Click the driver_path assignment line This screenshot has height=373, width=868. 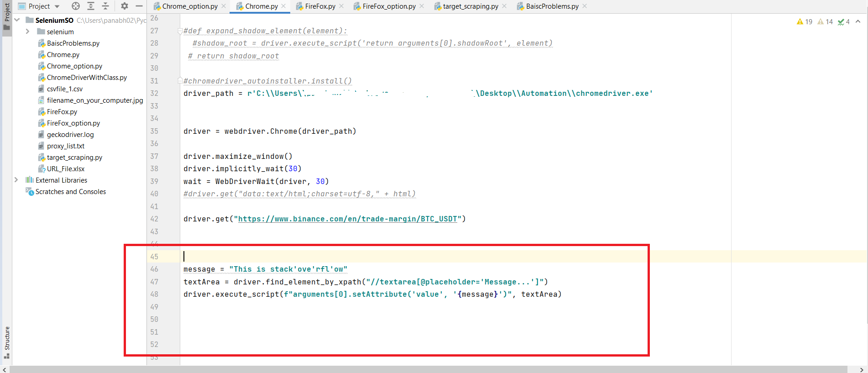[418, 93]
